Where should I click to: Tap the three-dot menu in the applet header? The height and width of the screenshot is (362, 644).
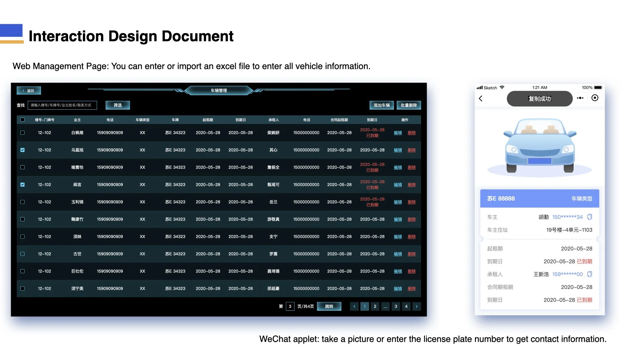pyautogui.click(x=580, y=98)
